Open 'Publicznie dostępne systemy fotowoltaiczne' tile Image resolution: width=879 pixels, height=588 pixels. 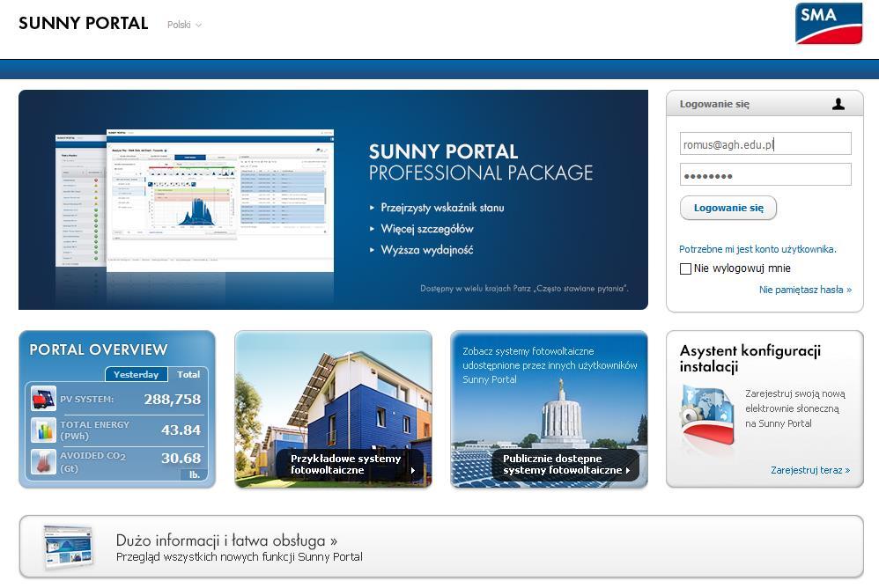(549, 408)
